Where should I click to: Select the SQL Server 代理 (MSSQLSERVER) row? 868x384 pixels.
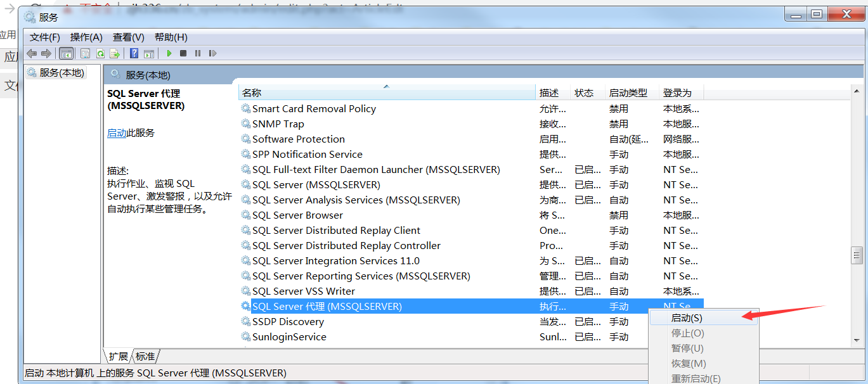pos(471,307)
